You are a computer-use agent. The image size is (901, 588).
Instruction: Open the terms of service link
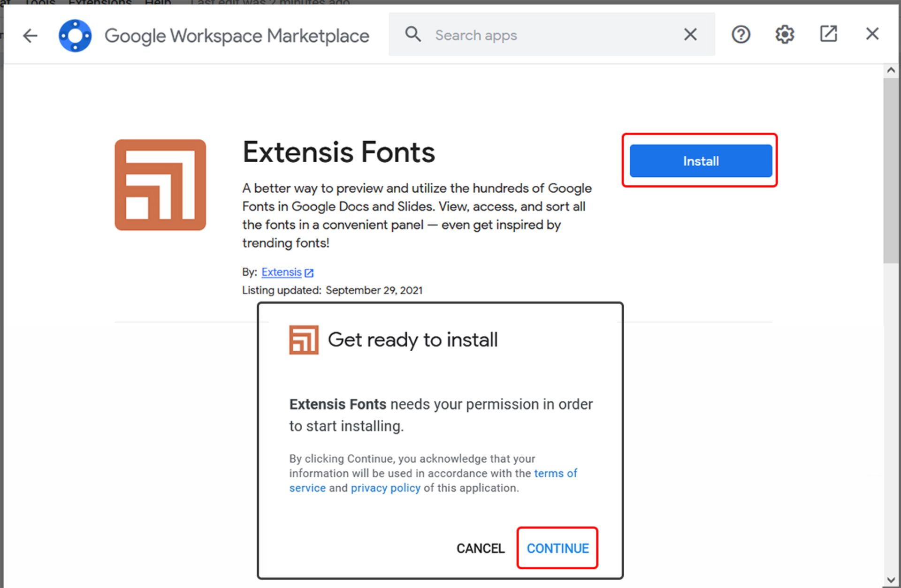coord(555,473)
